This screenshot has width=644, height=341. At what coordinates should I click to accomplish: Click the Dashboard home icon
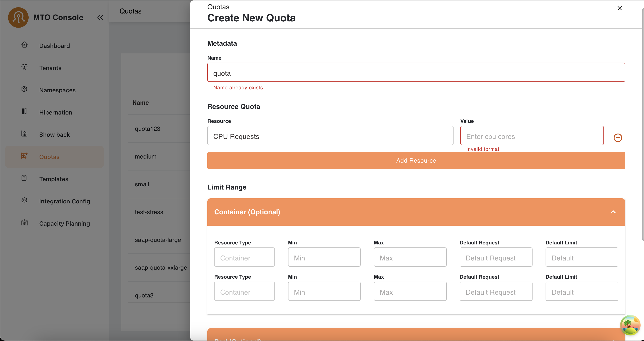tap(24, 45)
